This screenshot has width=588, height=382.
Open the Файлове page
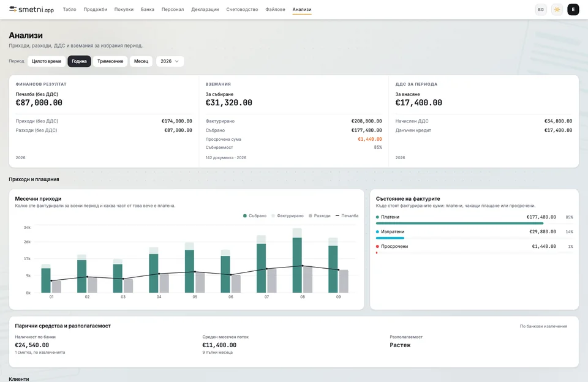[x=275, y=9]
